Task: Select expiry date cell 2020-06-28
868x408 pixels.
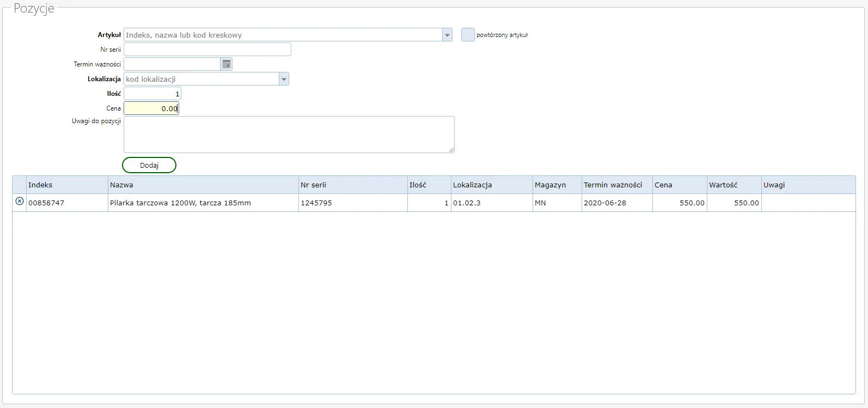Action: tap(617, 203)
